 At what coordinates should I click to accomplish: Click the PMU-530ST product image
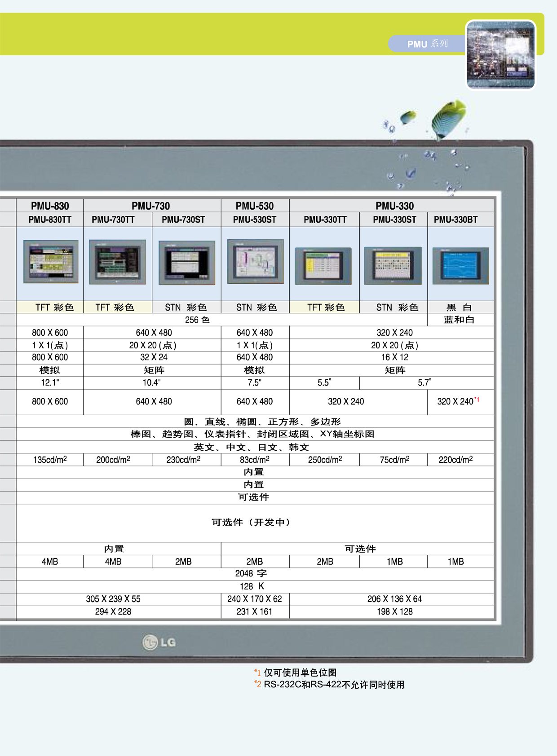coord(256,261)
